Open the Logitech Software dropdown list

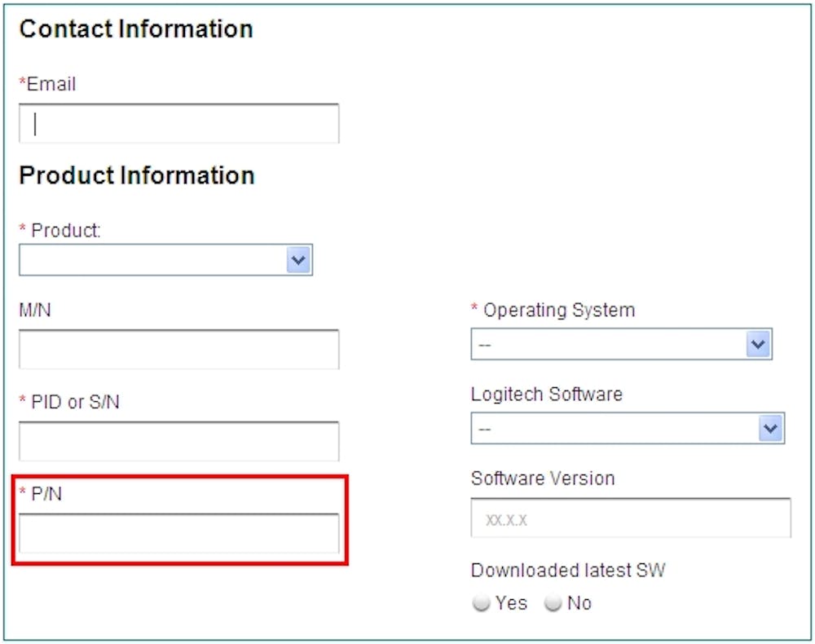628,429
